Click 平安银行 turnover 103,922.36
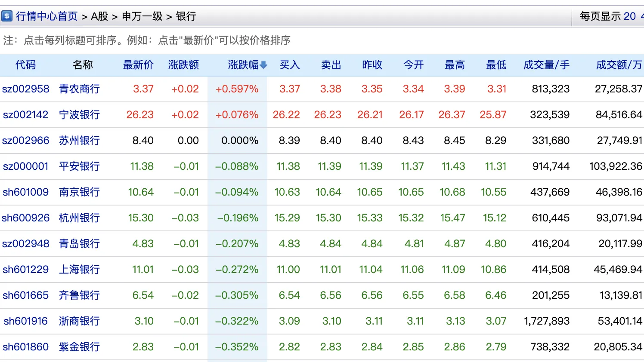 [616, 166]
